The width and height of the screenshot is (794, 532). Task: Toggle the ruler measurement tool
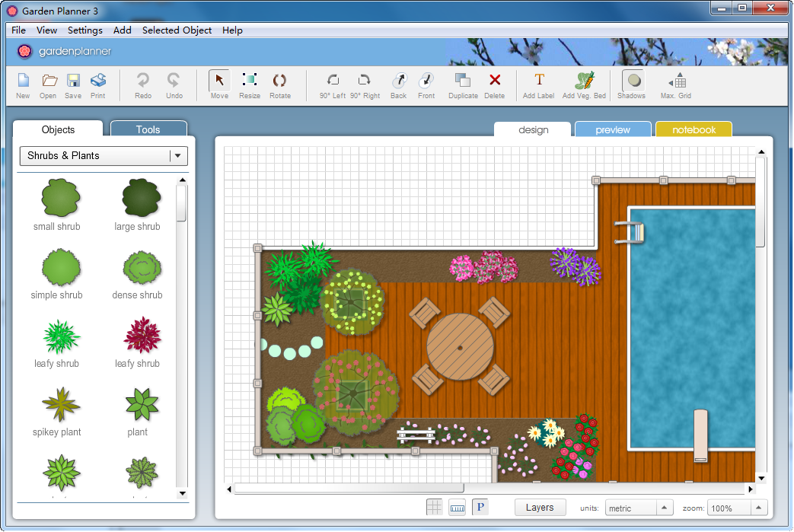(458, 506)
